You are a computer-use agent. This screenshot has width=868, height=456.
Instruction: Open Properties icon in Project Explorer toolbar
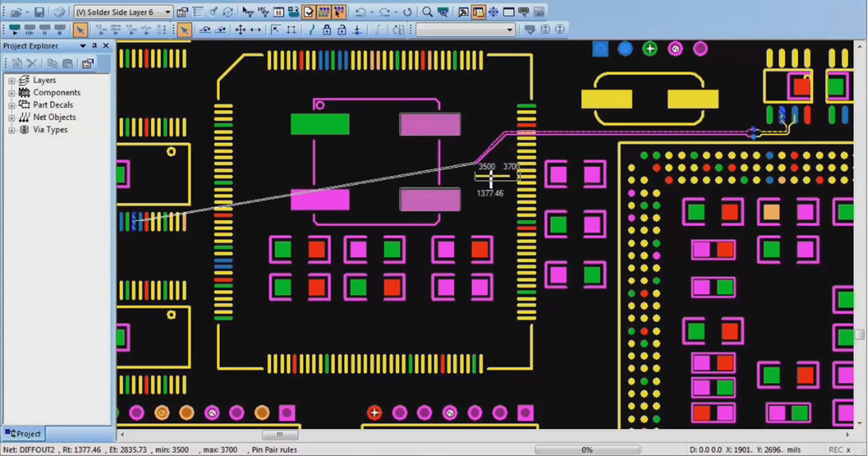click(x=87, y=64)
